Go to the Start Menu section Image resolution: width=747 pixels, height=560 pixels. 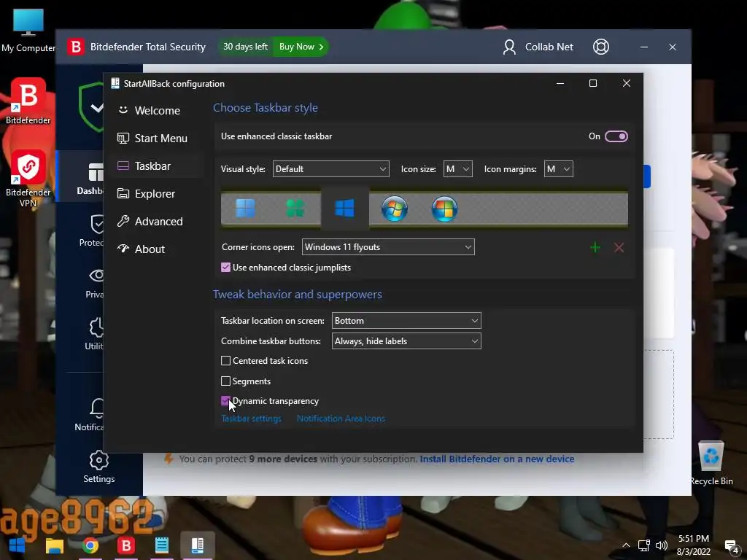click(x=157, y=138)
